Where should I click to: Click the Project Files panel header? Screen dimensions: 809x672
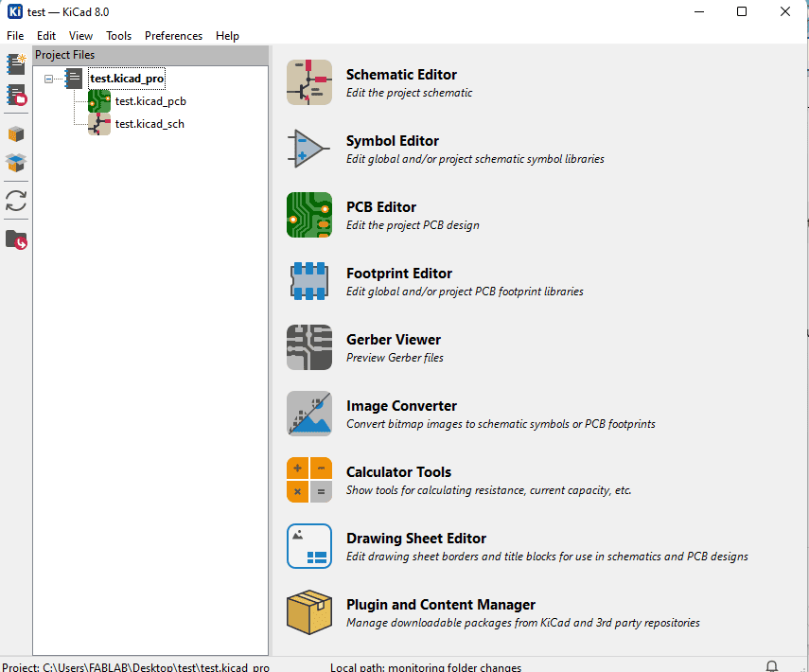click(x=150, y=55)
